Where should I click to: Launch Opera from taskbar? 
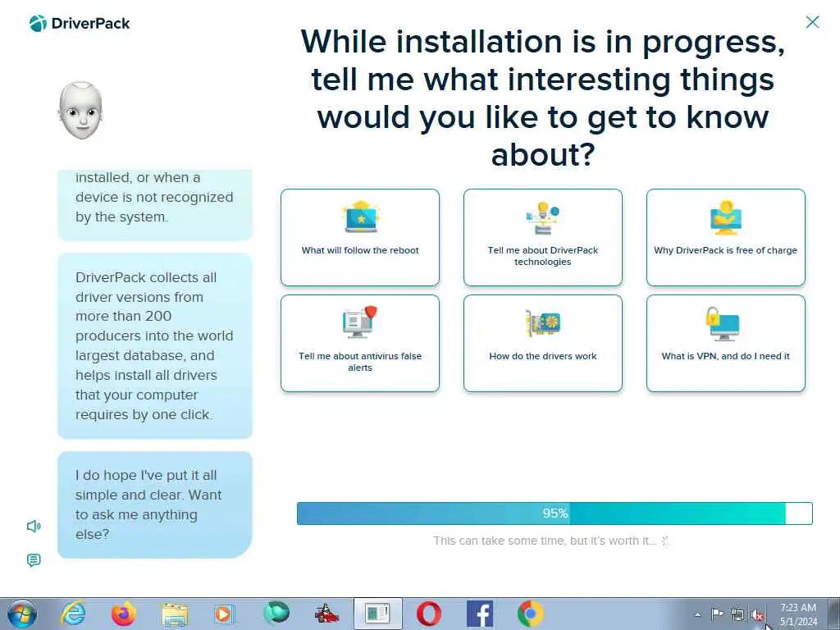(428, 614)
